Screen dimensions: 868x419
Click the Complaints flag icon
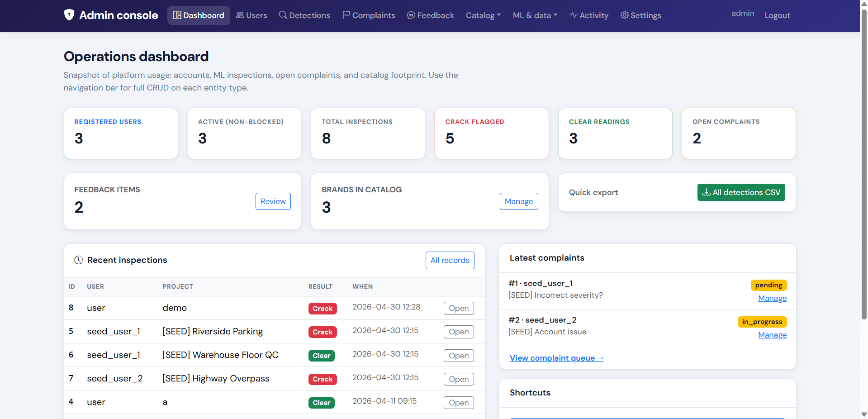point(346,15)
